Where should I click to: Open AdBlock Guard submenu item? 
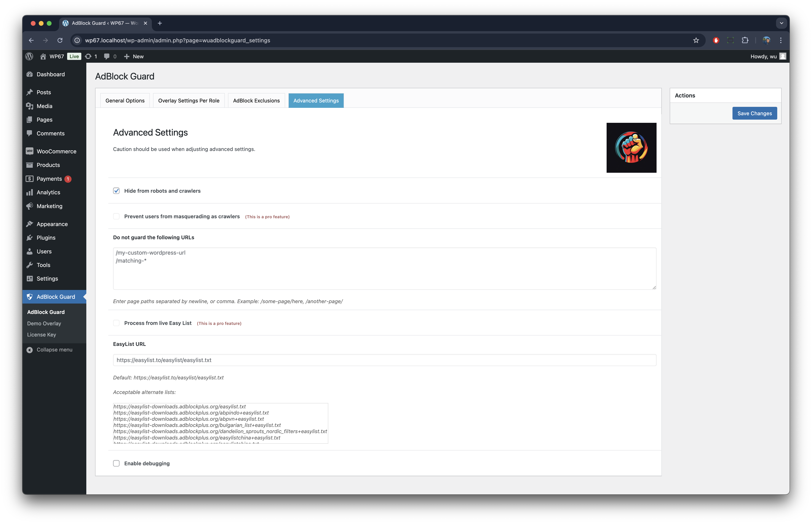pyautogui.click(x=46, y=312)
